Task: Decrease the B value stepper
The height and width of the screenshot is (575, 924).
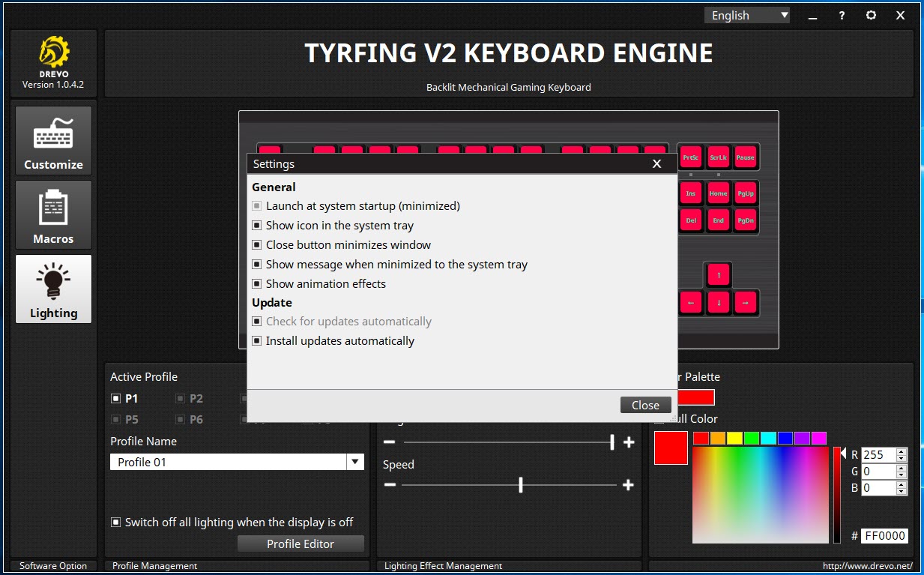Action: click(x=902, y=491)
